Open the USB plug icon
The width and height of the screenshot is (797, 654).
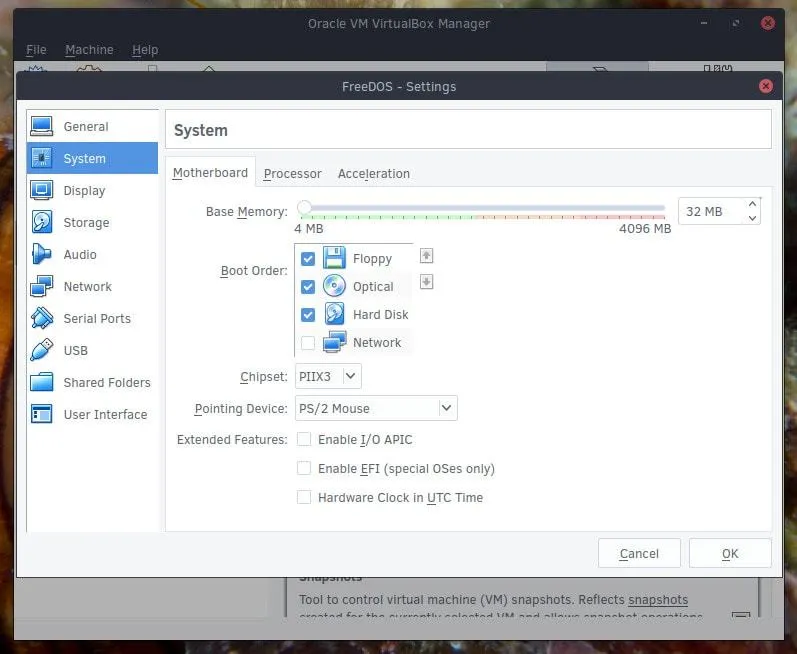(42, 351)
